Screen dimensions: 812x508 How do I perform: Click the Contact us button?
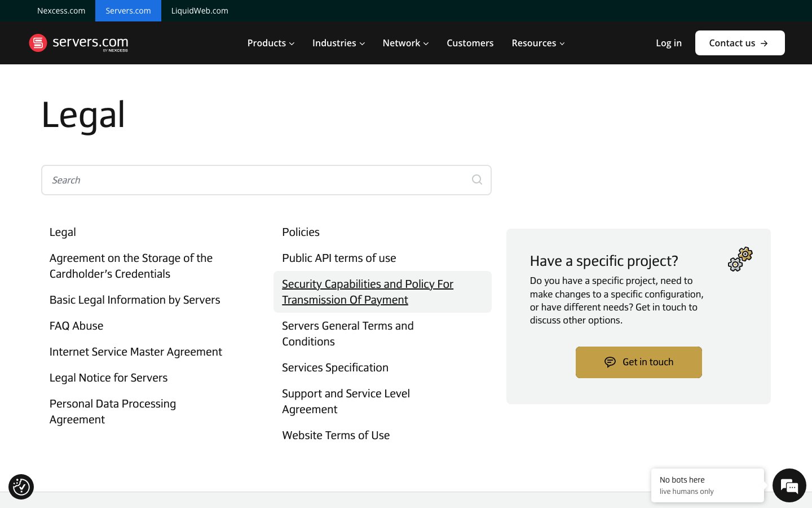pyautogui.click(x=740, y=43)
